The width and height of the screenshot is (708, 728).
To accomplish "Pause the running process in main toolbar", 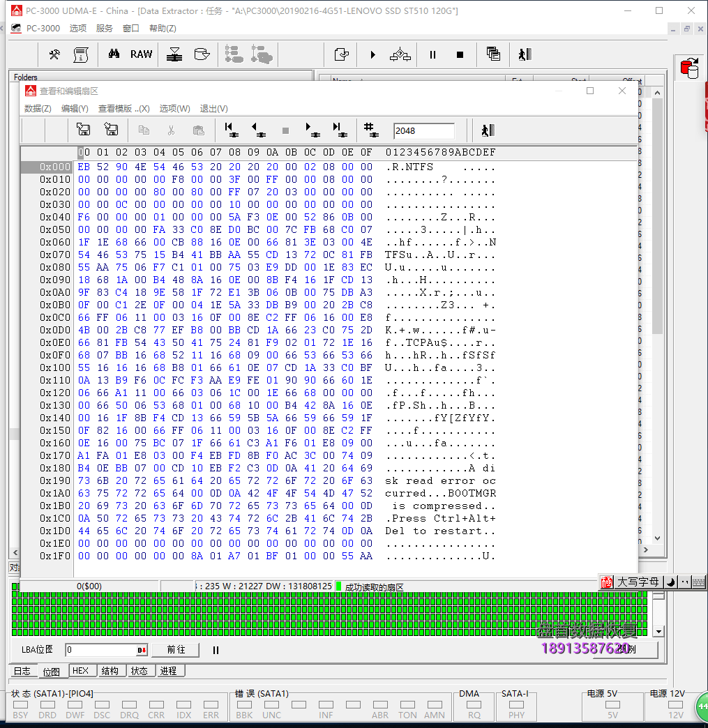I will [x=432, y=55].
